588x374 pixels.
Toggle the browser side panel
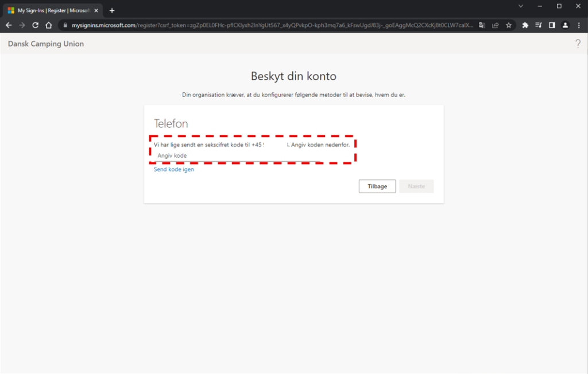[x=552, y=25]
